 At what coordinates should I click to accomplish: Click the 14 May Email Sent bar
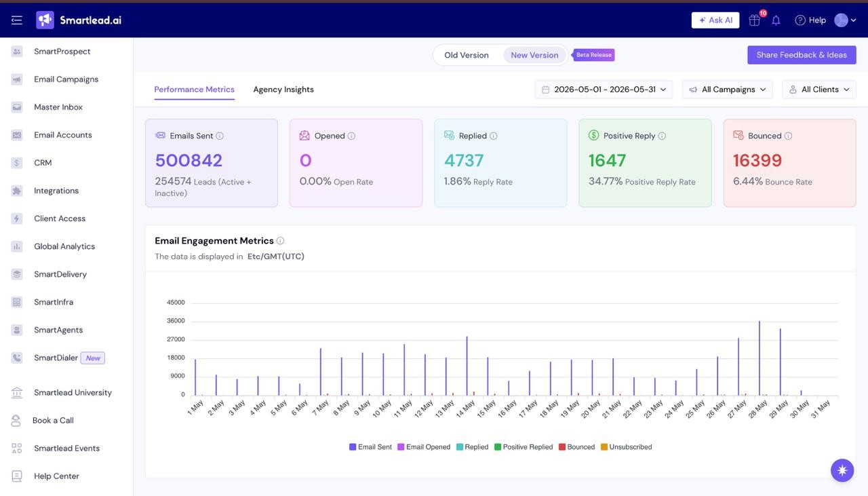tap(467, 366)
